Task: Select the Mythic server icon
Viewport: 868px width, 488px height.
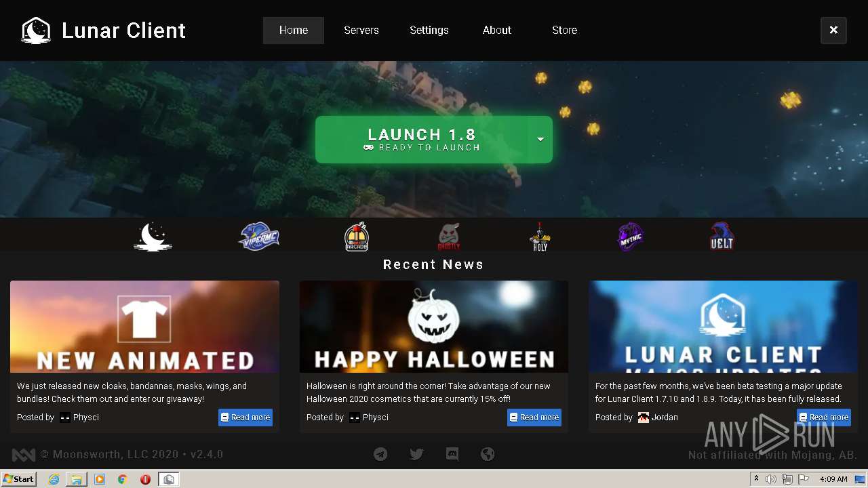Action: pos(631,237)
